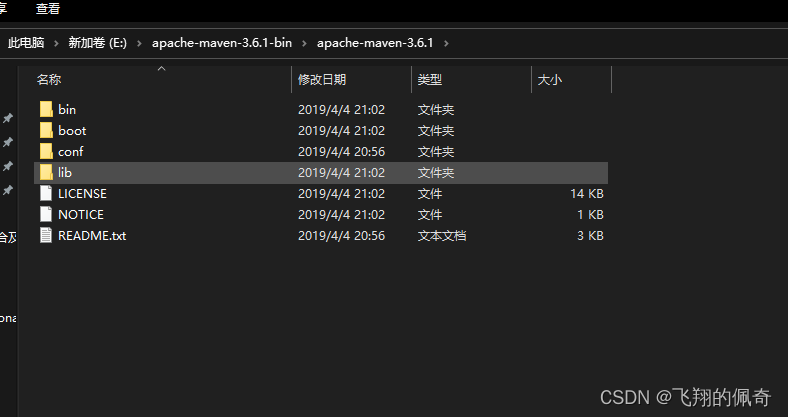Click the 文件 type in LICENSE row
Image resolution: width=788 pixels, height=417 pixels.
coord(430,193)
